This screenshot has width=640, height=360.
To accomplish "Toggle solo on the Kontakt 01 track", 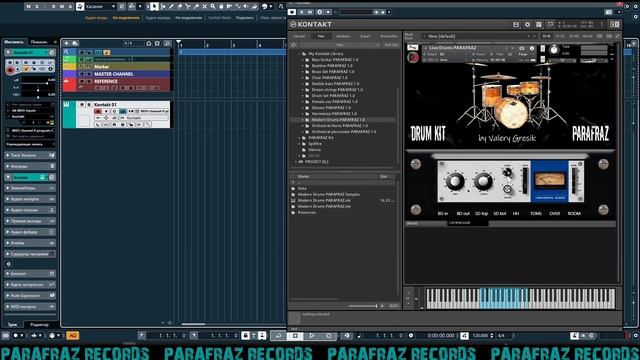I will 89,105.
